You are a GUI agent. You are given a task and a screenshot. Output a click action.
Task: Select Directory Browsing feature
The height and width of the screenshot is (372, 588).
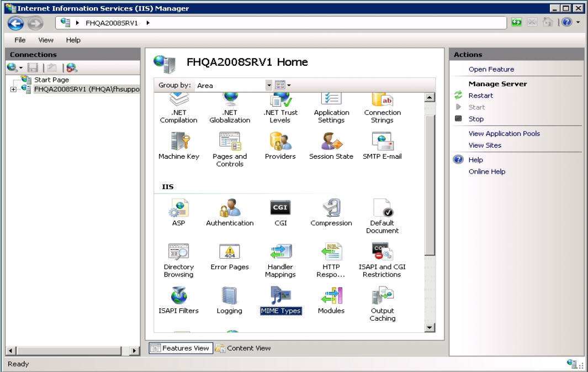[x=179, y=260]
